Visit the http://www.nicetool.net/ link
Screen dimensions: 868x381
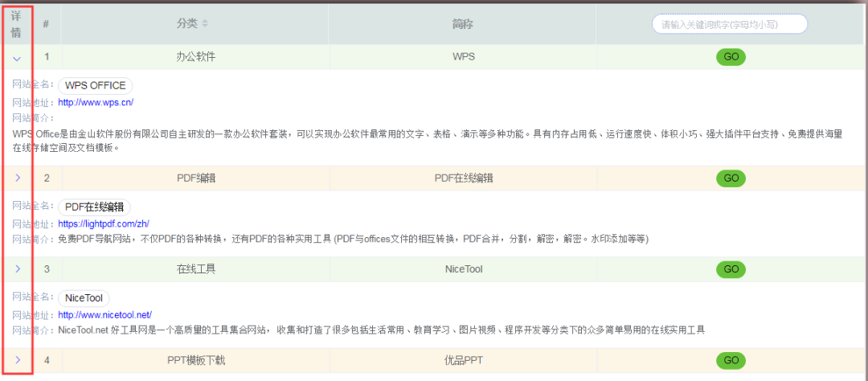104,314
